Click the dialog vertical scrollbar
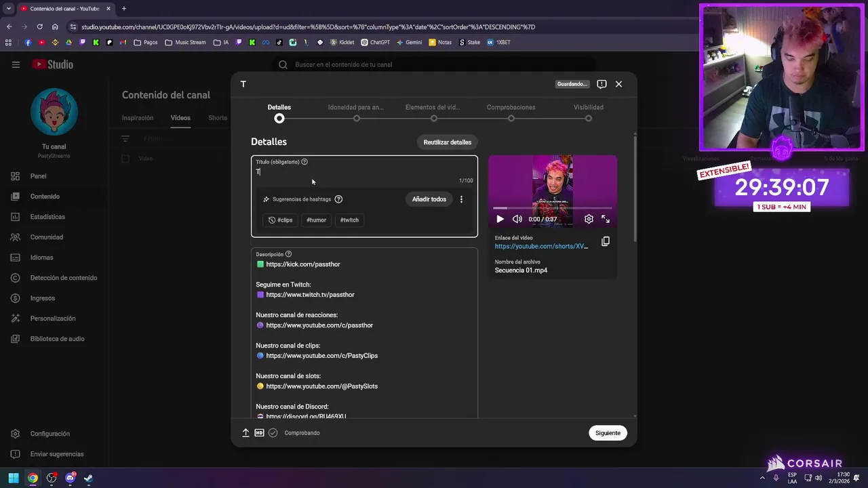 point(635,188)
